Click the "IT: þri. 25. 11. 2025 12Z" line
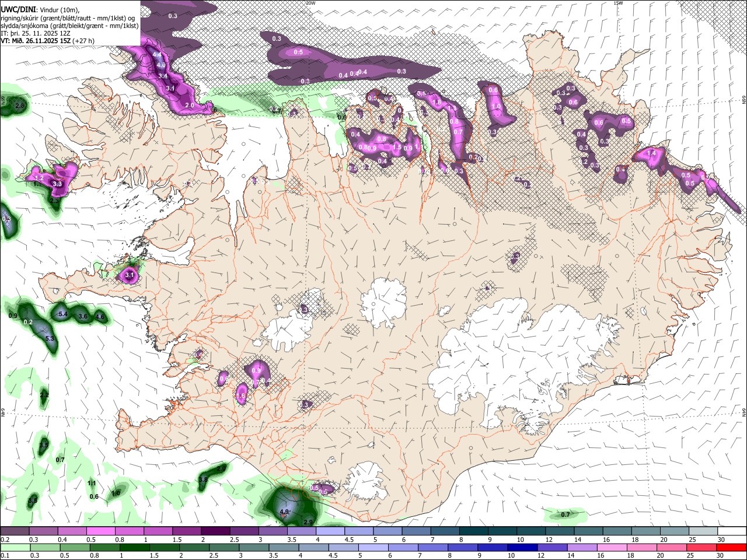Screen dimensions: 747x560 click(36, 33)
